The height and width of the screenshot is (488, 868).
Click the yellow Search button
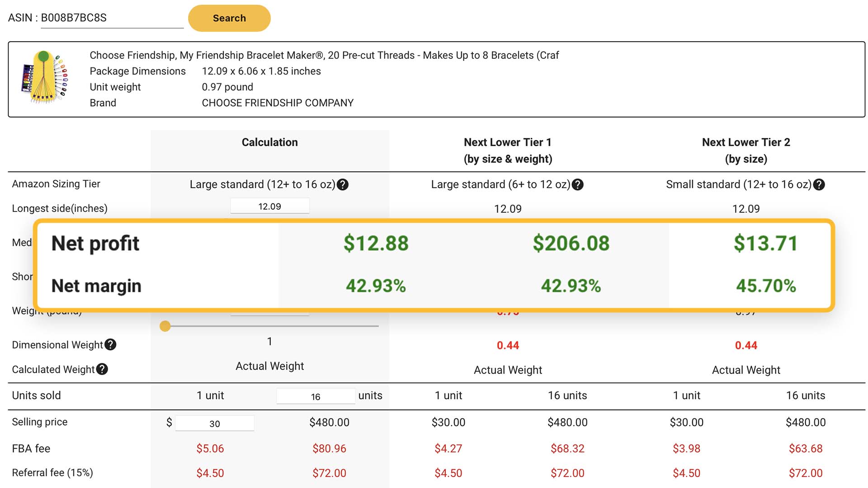pyautogui.click(x=229, y=18)
